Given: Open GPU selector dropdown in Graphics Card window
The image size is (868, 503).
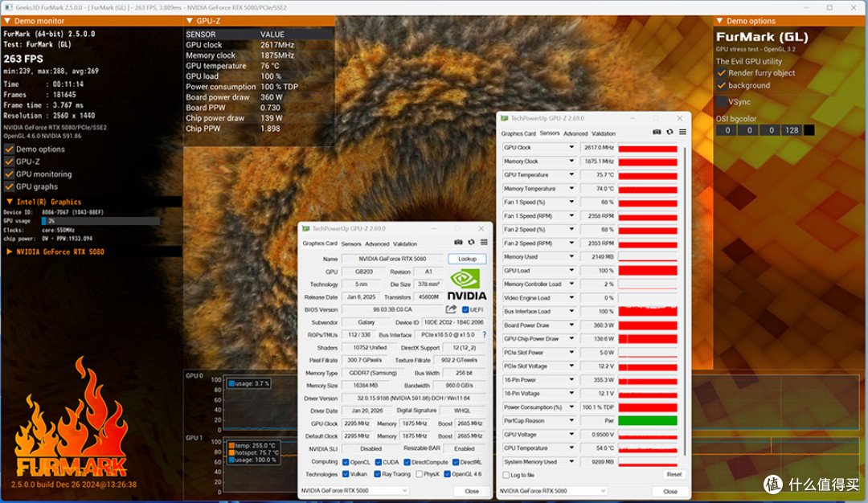Looking at the screenshot, I should point(354,490).
